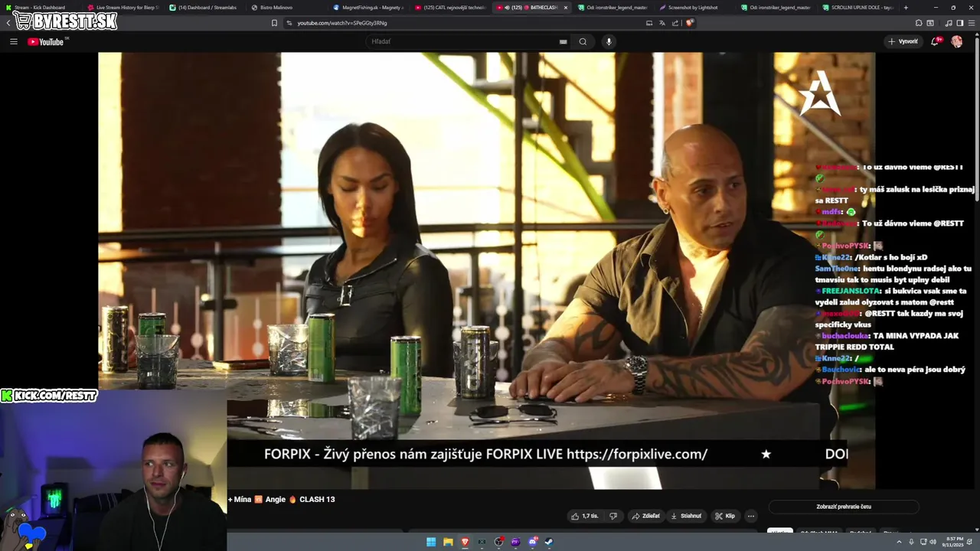Open the volume speaker tray icon
The height and width of the screenshot is (551, 980).
(x=933, y=542)
